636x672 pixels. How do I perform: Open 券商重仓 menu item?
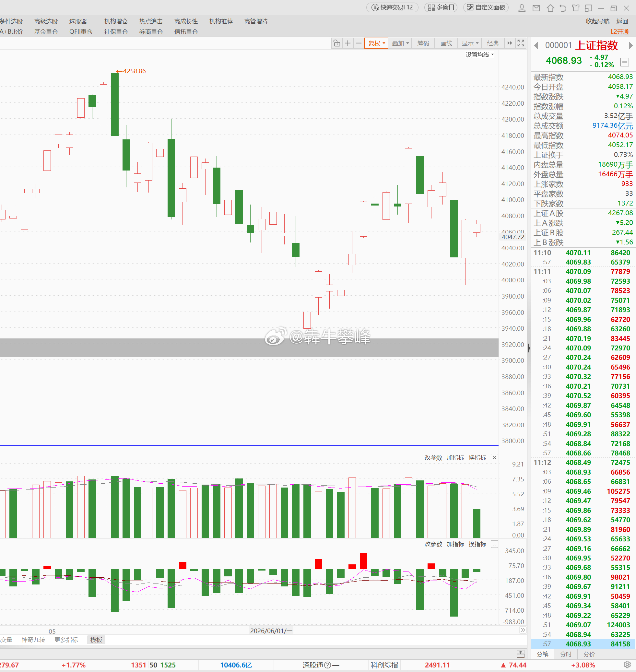151,31
